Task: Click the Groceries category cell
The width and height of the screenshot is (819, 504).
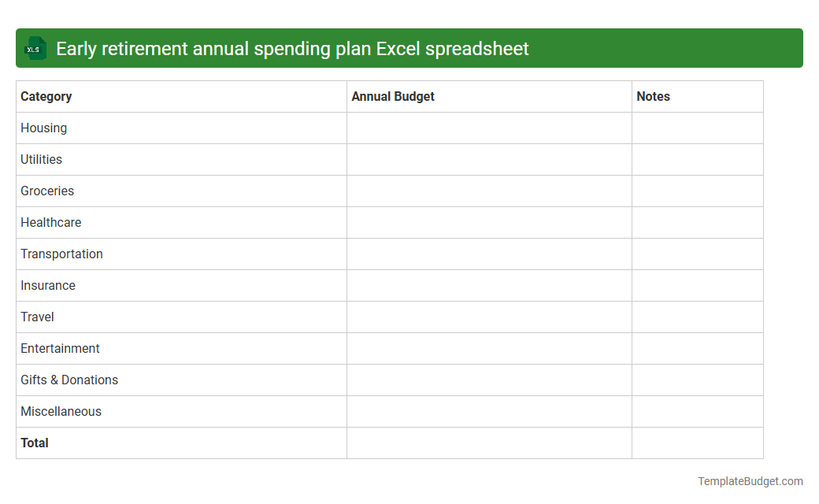Action: (47, 191)
